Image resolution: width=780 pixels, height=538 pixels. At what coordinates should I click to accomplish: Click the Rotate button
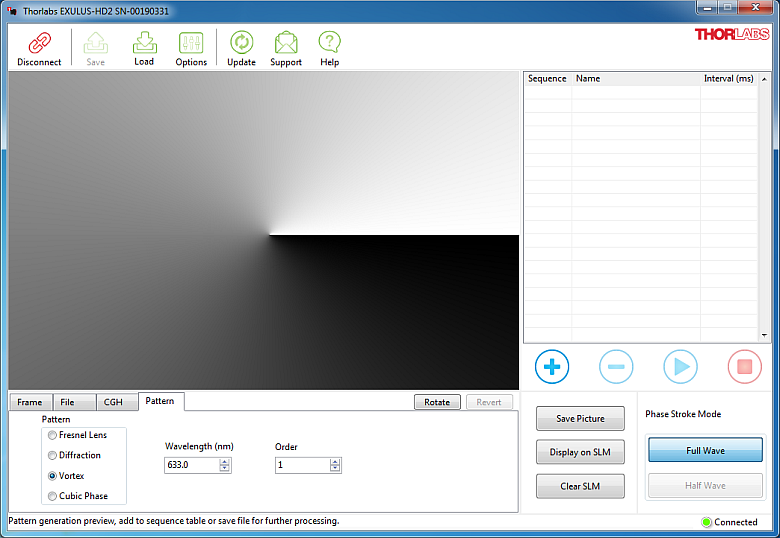click(437, 402)
